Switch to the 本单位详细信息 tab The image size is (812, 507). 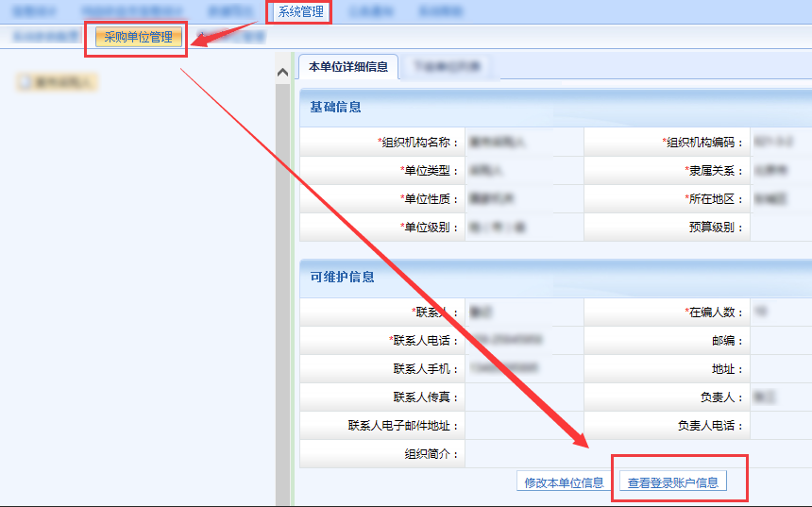[x=347, y=67]
